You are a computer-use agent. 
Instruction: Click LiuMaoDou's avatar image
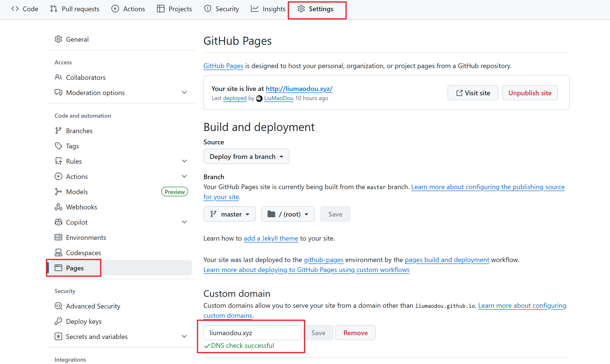click(x=259, y=98)
